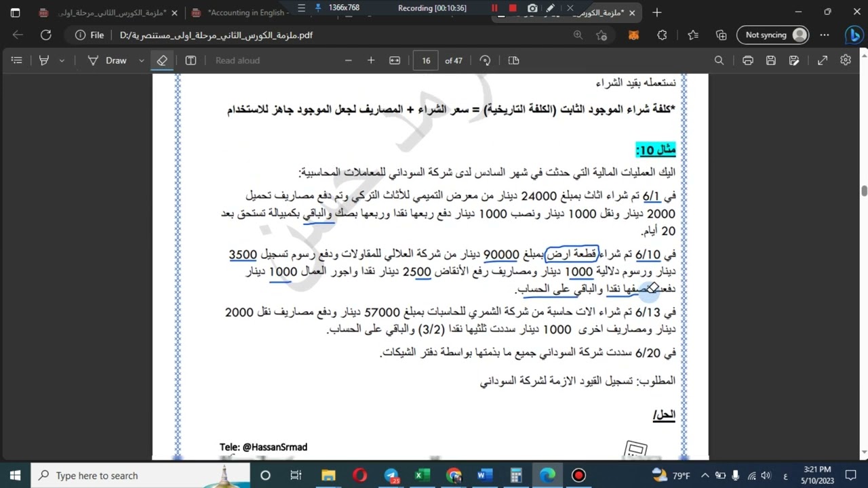Open browser Extensions puzzle icon
The image size is (868, 488).
663,35
